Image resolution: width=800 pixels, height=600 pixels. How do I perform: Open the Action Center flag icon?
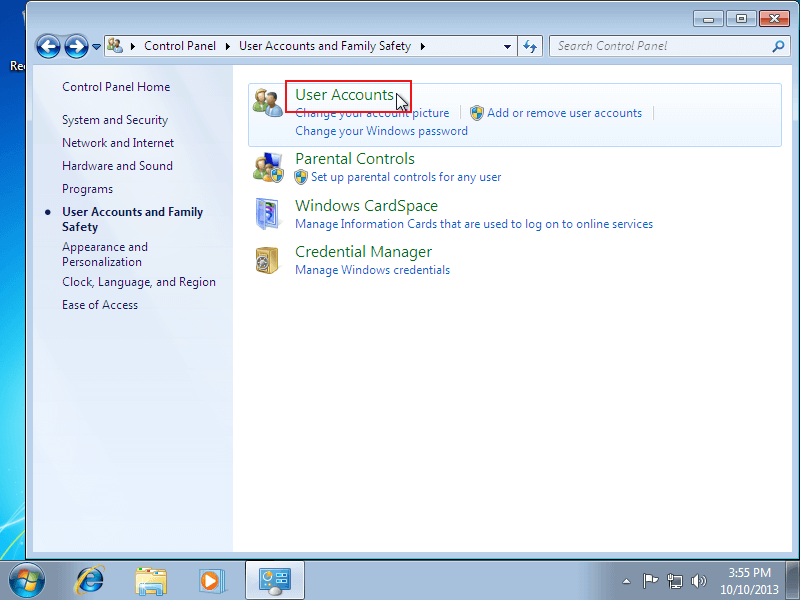pos(651,580)
